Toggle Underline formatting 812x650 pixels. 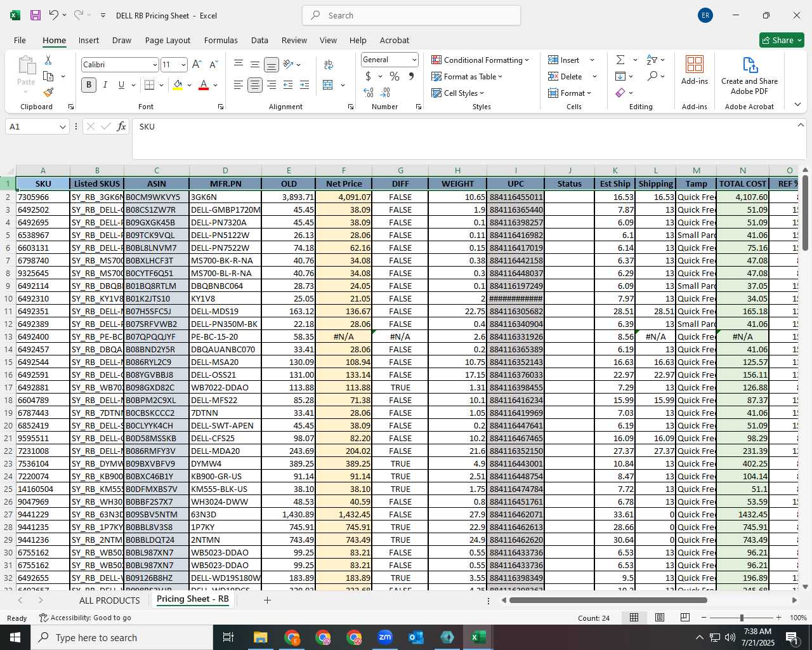click(x=121, y=84)
